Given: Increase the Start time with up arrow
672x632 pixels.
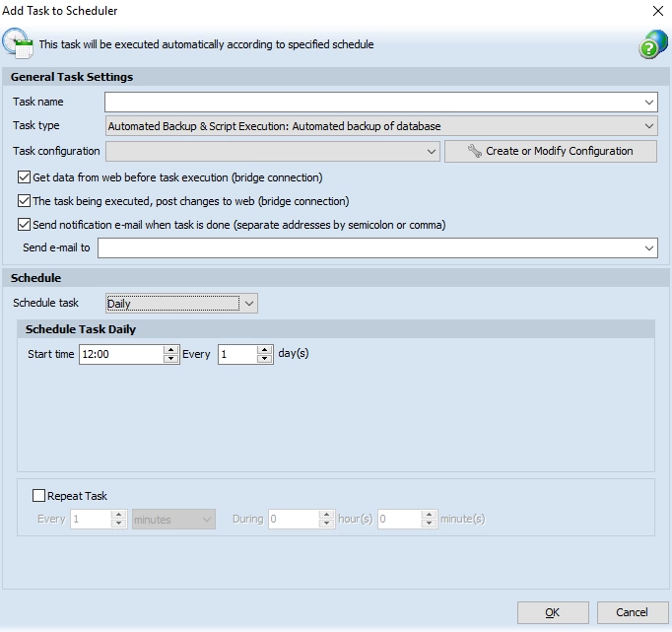Looking at the screenshot, I should point(171,349).
